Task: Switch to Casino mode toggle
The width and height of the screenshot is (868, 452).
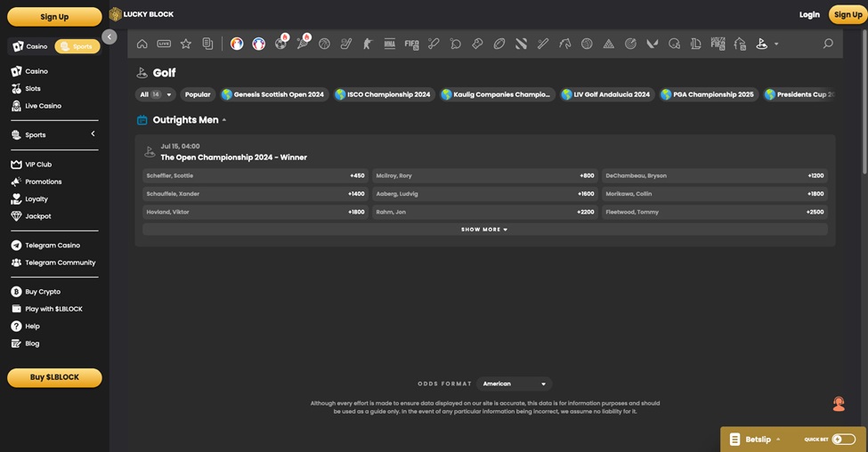Action: pyautogui.click(x=31, y=46)
